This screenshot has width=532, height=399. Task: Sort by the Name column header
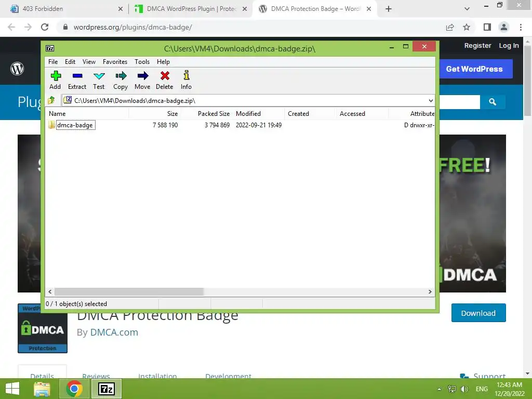(x=87, y=114)
